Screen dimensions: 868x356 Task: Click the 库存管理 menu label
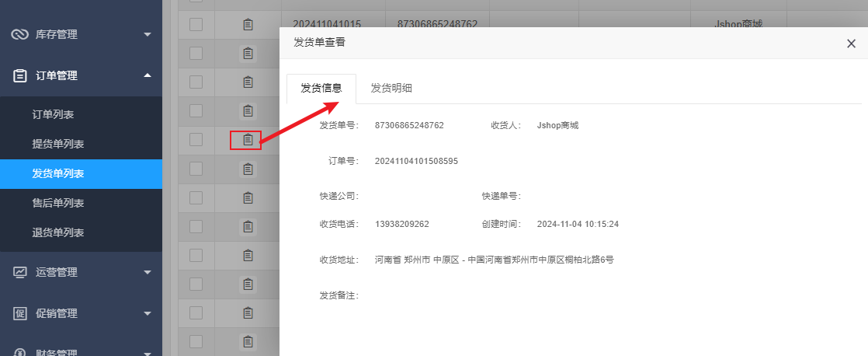click(x=57, y=34)
